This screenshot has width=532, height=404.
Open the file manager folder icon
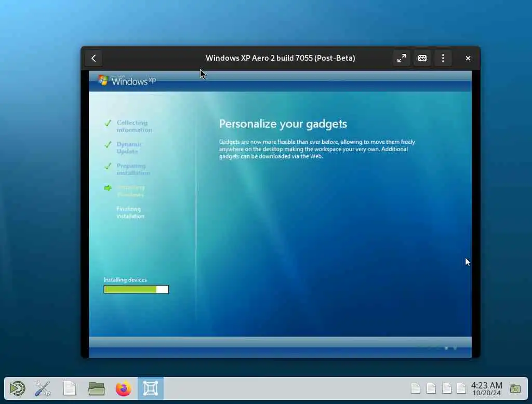coord(96,388)
